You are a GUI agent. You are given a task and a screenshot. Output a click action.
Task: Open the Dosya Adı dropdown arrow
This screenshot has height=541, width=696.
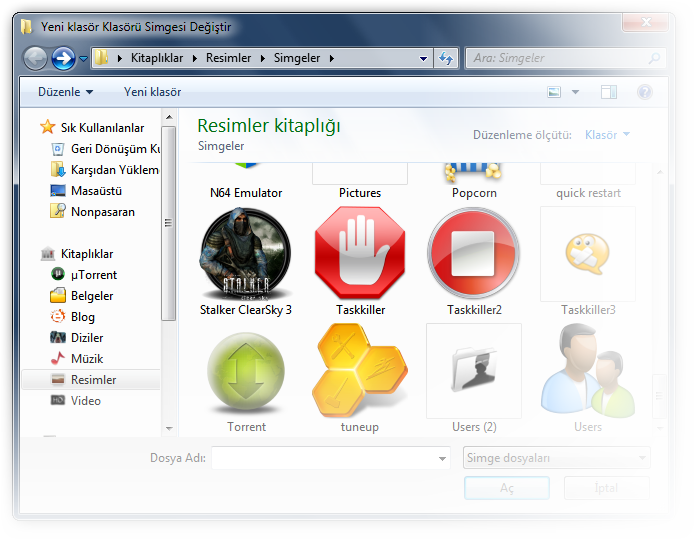tap(442, 458)
